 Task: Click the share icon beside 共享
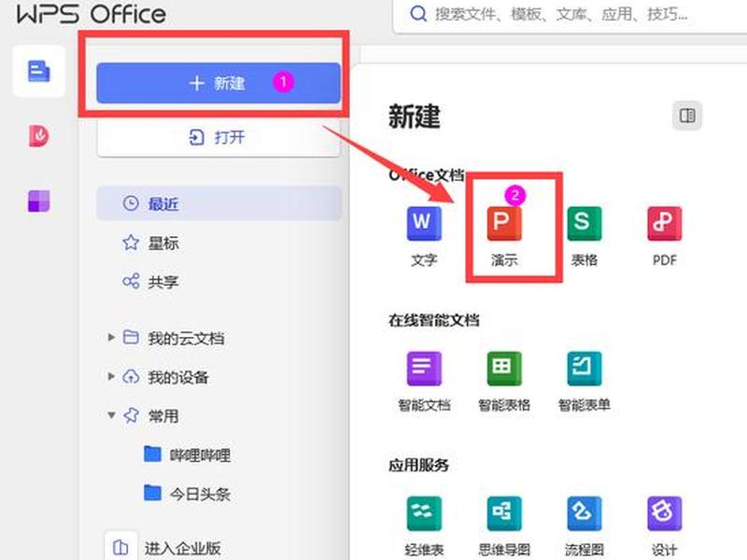[131, 281]
